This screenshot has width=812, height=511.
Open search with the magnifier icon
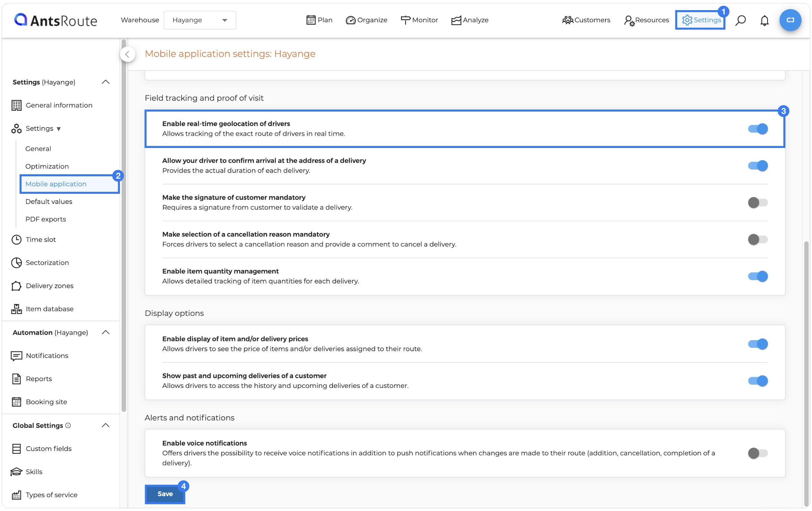click(740, 20)
